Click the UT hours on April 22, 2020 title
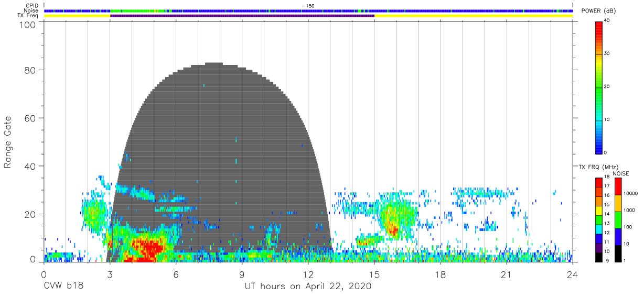 308,287
